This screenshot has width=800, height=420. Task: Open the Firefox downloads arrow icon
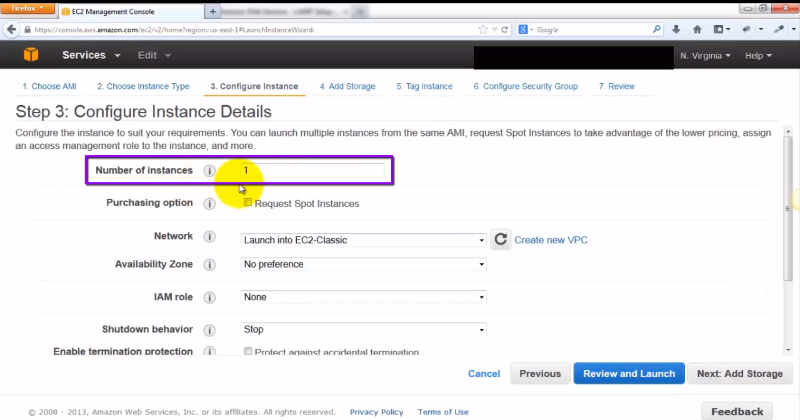click(676, 30)
